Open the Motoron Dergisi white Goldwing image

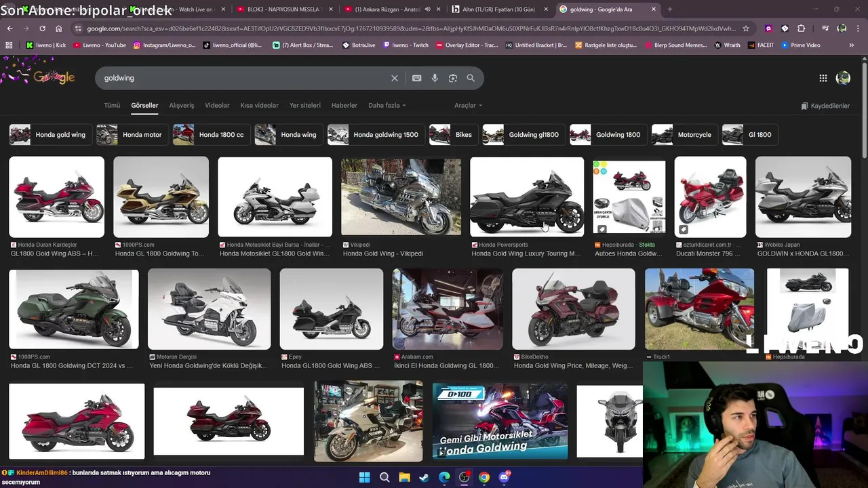point(209,309)
